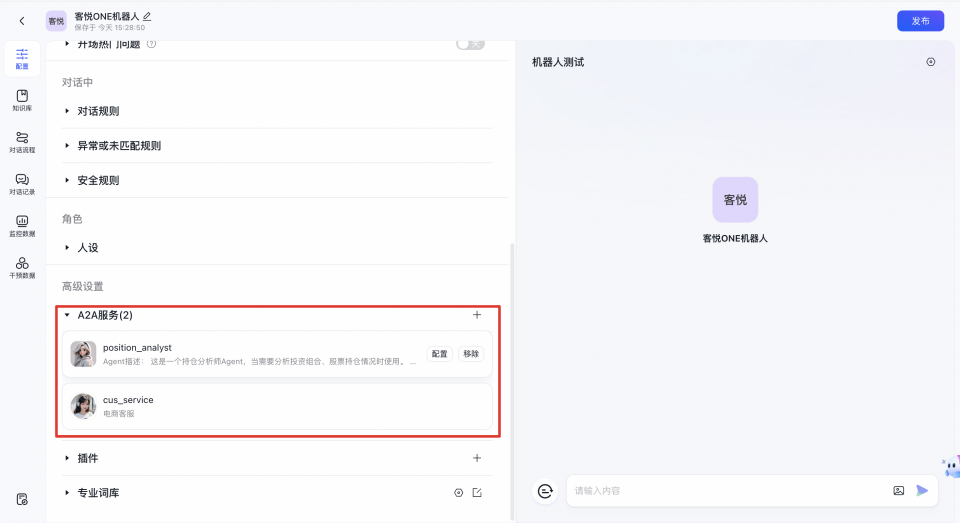The width and height of the screenshot is (960, 523).
Task: Add a plugin with plus icon
Action: click(477, 458)
